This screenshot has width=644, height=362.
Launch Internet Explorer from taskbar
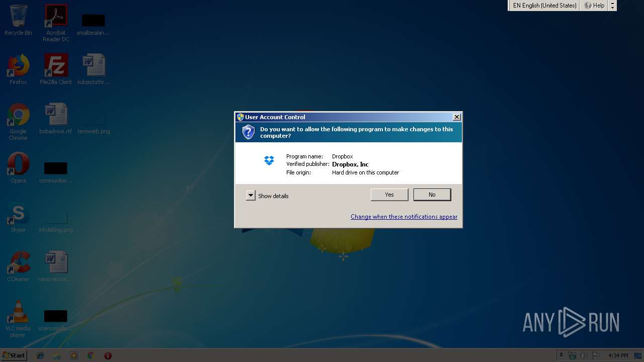pos(40,355)
